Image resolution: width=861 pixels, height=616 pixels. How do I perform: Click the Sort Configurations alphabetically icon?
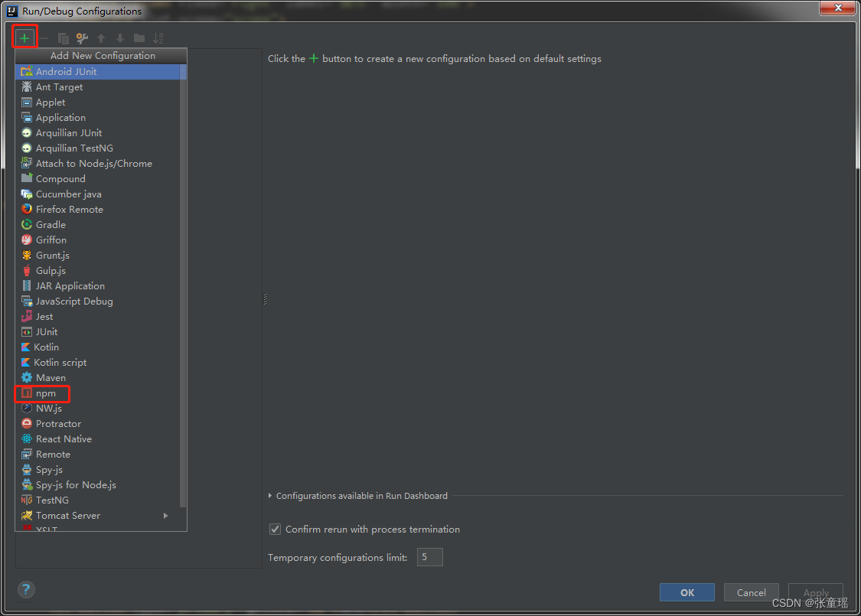tap(158, 38)
